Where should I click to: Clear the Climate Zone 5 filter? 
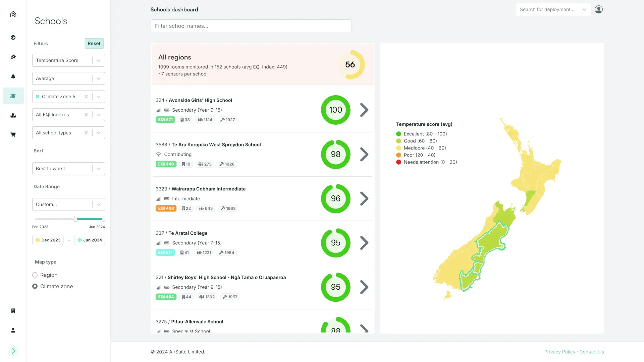(x=86, y=97)
